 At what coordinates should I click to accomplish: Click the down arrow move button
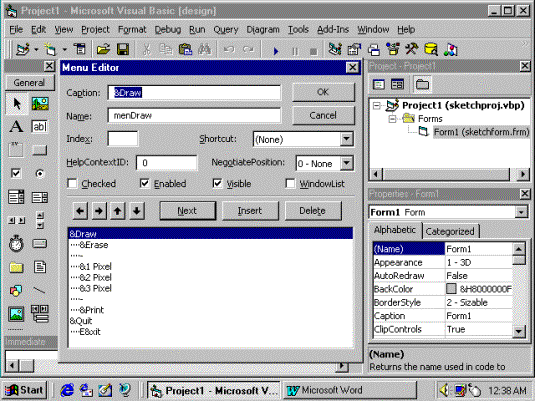[137, 211]
